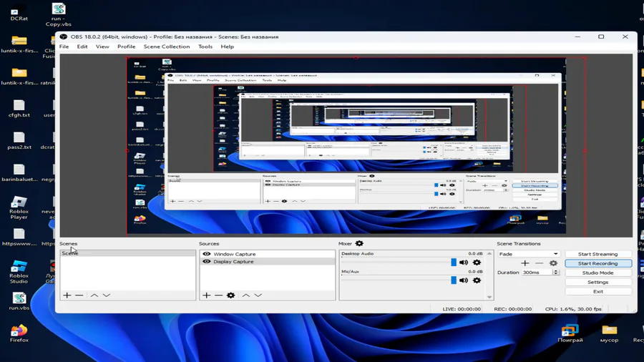
Task: Select Roblox Studio desktop icon
Action: click(x=19, y=272)
